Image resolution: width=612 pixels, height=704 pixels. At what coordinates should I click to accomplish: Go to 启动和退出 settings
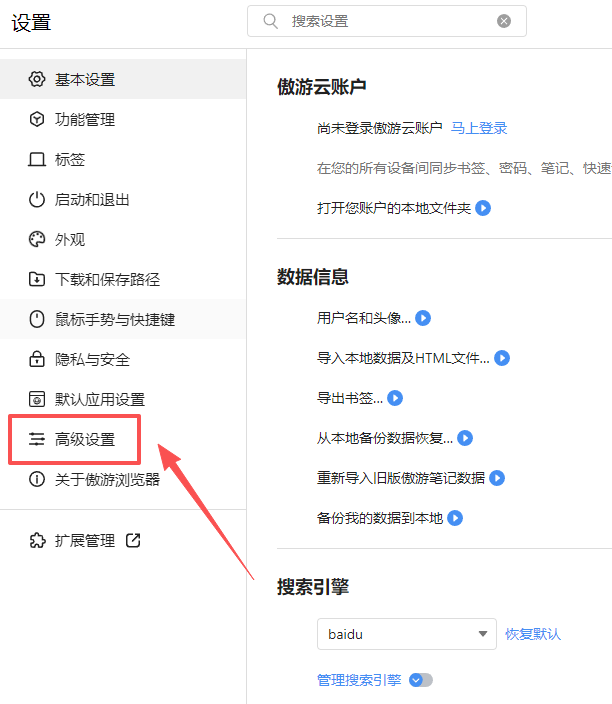(123, 199)
